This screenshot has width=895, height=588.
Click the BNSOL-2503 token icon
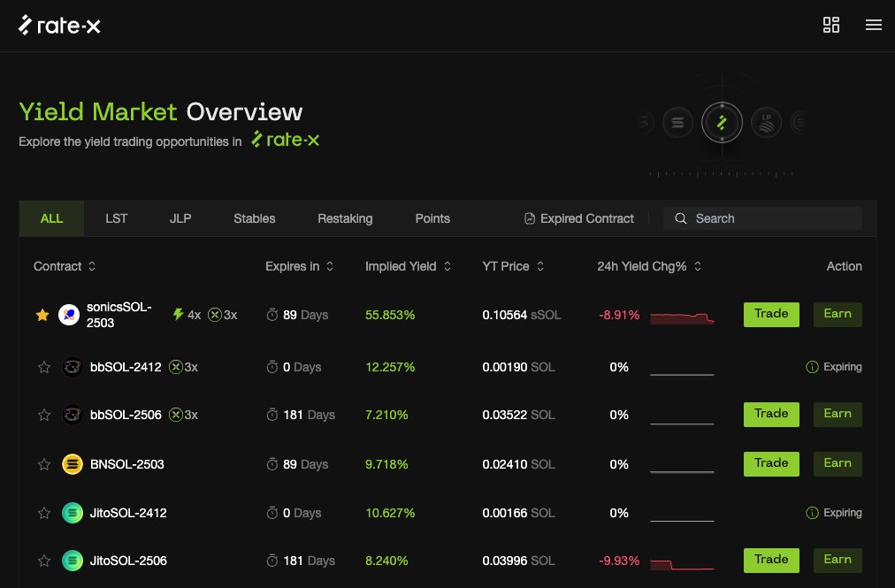coord(73,464)
